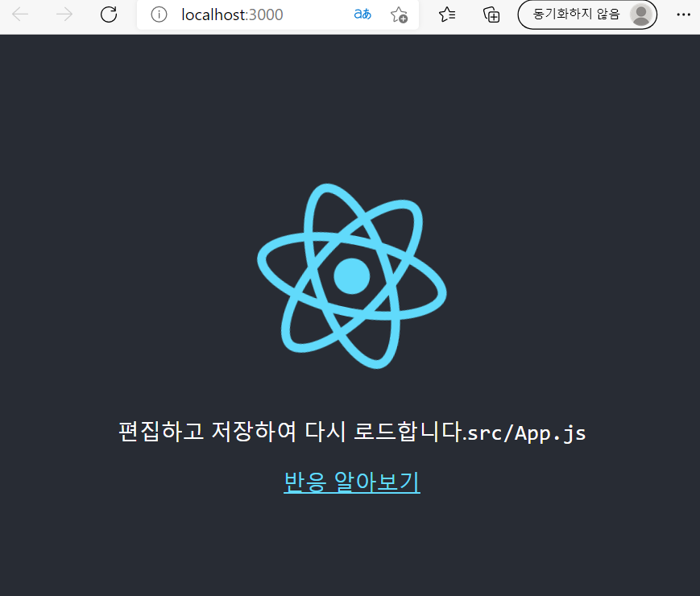Image resolution: width=700 pixels, height=596 pixels.
Task: Open the 동기화하지 않음 profile button
Action: (x=587, y=14)
